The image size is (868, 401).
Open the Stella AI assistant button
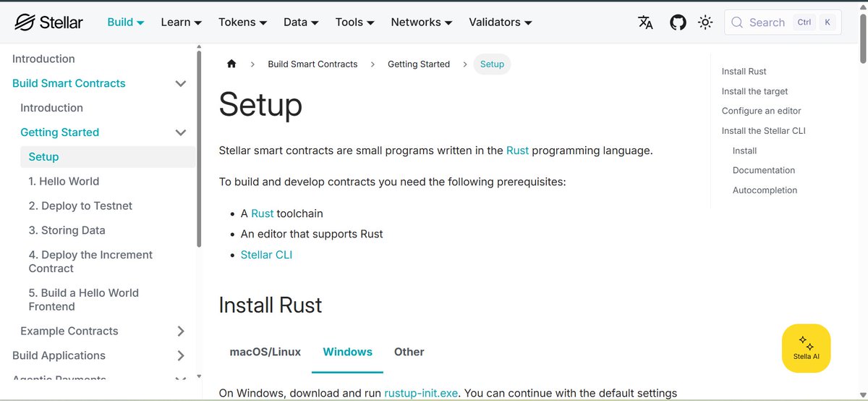pos(807,348)
